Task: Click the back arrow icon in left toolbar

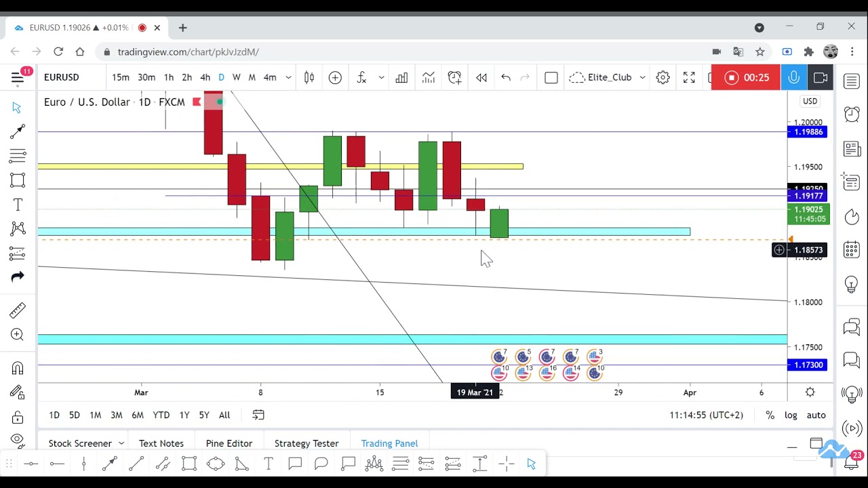Action: [x=18, y=277]
